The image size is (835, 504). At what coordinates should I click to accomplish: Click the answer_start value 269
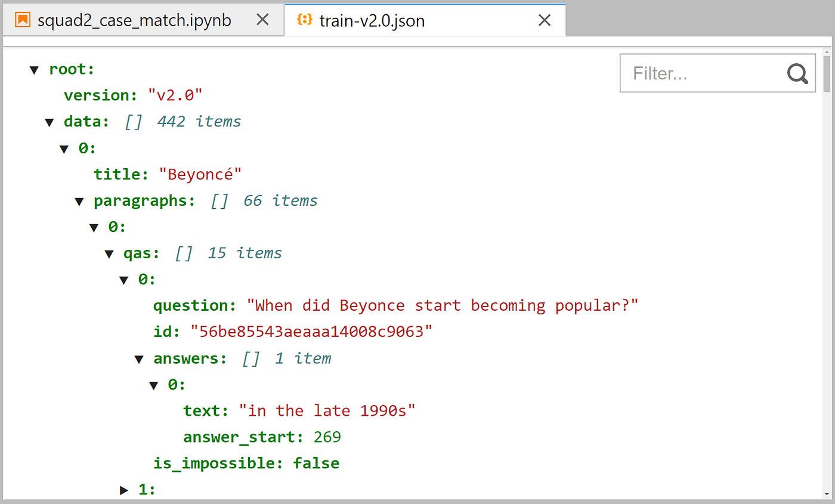[x=326, y=437]
